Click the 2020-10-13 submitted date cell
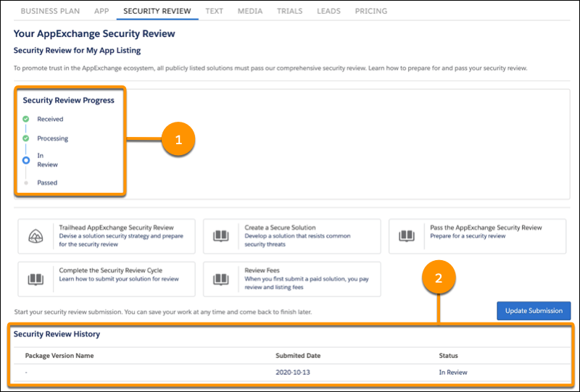The height and width of the screenshot is (392, 580). coord(293,372)
